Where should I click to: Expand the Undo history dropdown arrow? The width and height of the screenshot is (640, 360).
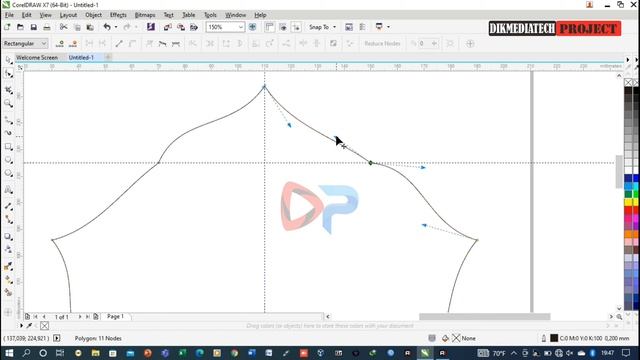coord(116,27)
